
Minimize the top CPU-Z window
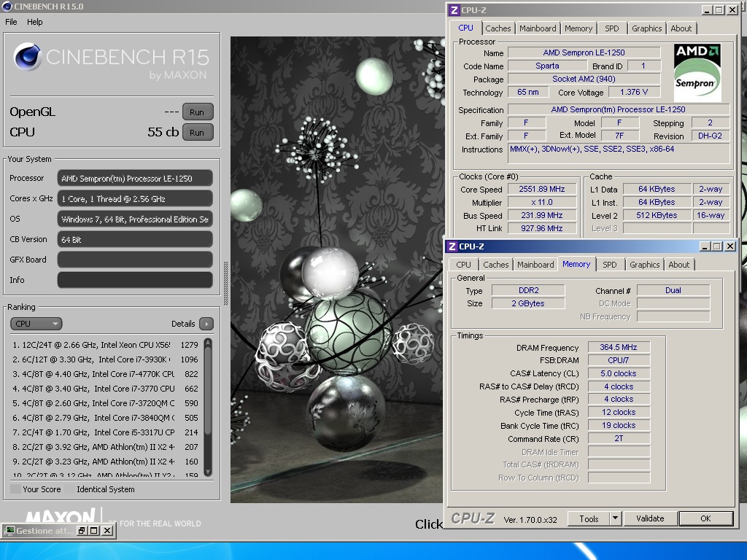pos(707,10)
